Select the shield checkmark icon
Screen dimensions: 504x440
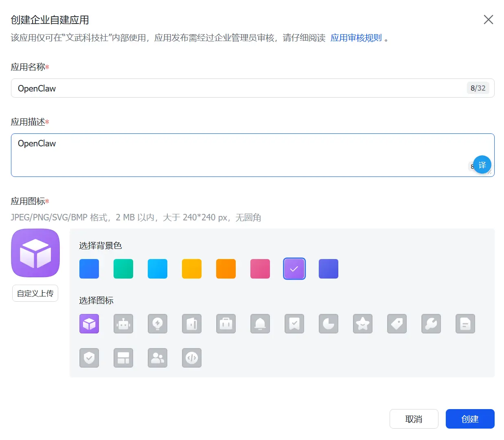[x=89, y=358]
